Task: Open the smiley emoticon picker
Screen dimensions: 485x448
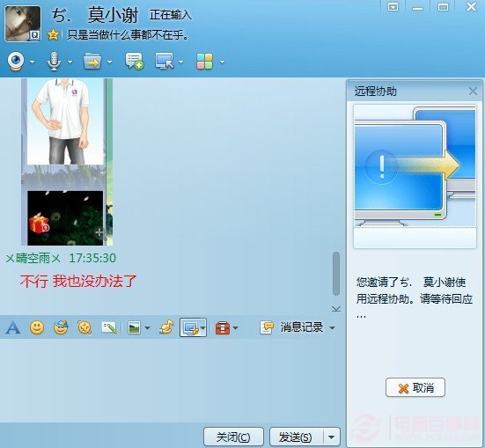Action: [37, 327]
